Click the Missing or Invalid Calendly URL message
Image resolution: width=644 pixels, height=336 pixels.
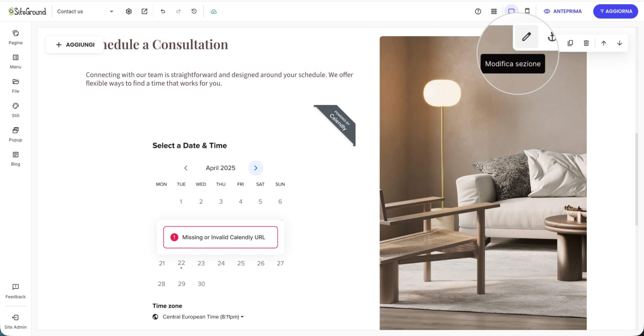pos(221,237)
